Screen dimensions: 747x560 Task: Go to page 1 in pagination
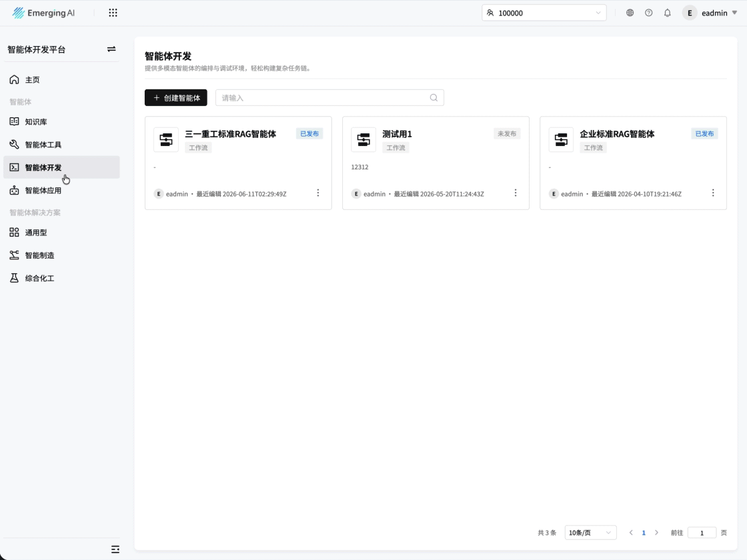(644, 533)
